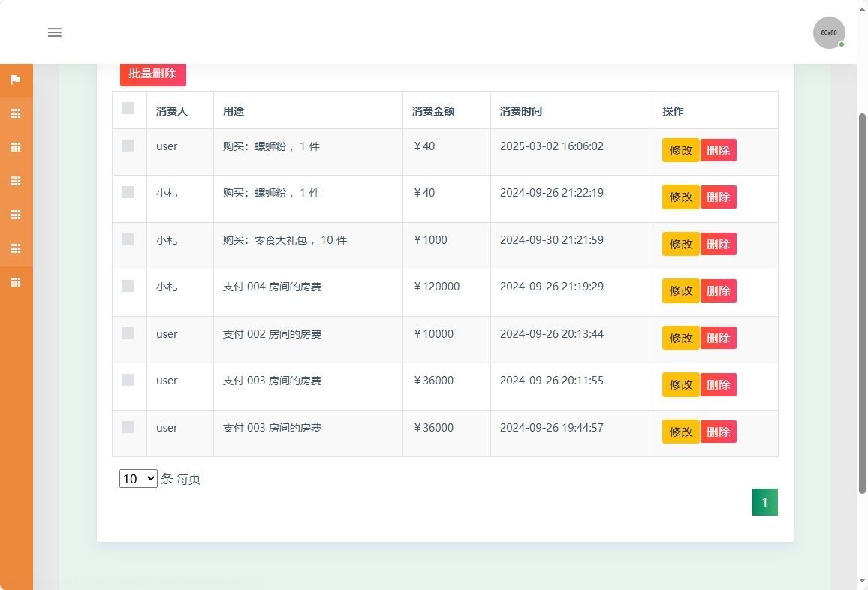This screenshot has width=868, height=590.
Task: Click the scrollbar down arrow
Action: click(x=862, y=580)
